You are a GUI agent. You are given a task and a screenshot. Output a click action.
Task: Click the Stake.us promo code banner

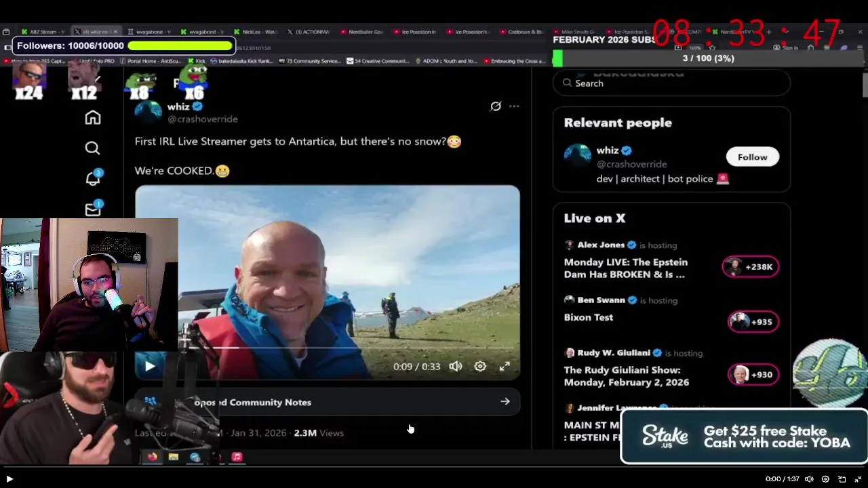coord(744,436)
